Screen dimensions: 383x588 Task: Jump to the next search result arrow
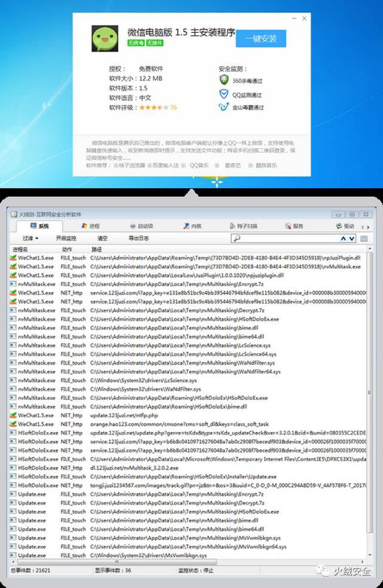pyautogui.click(x=352, y=239)
